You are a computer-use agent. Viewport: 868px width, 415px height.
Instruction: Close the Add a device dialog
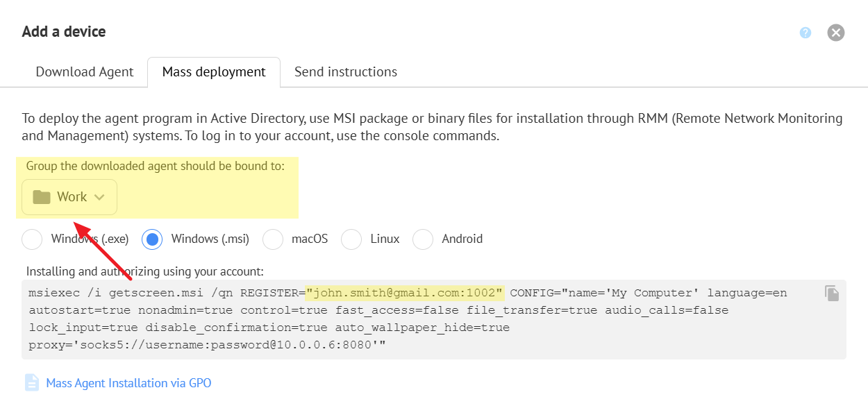pos(835,33)
